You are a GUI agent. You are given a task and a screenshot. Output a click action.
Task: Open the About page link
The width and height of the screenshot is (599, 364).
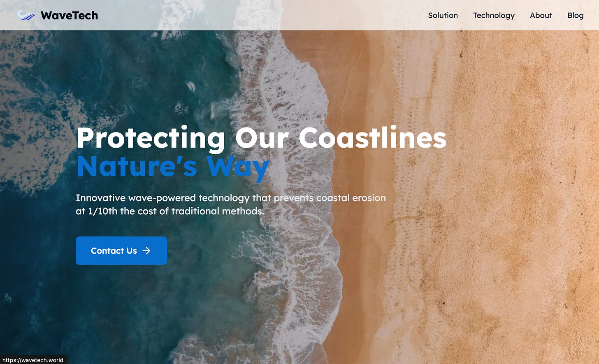(541, 15)
